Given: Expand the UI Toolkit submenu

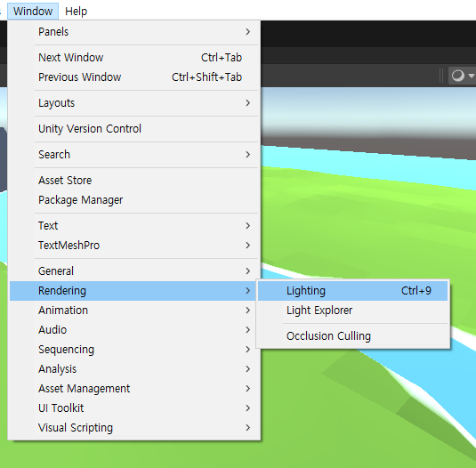Looking at the screenshot, I should point(133,407).
